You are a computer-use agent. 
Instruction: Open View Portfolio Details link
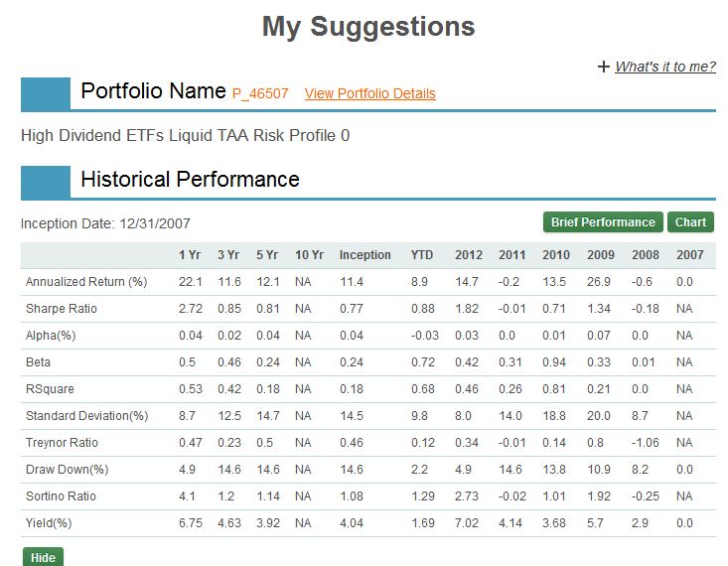point(370,93)
